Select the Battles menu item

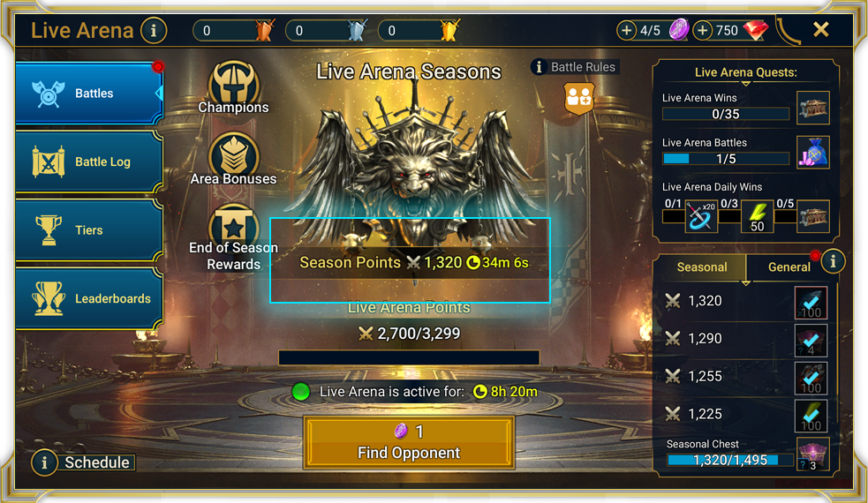pos(89,93)
